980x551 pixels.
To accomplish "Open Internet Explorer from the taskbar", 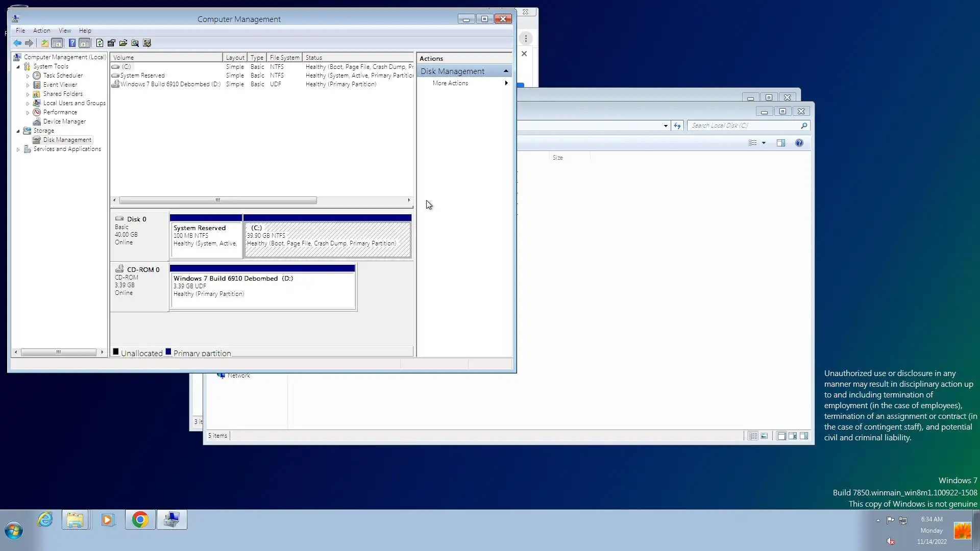I will click(x=45, y=520).
